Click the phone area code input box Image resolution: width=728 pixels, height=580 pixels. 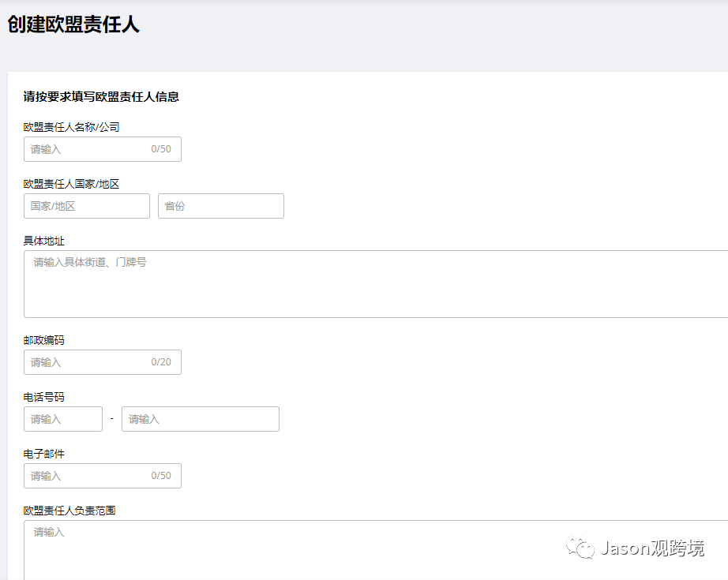(62, 419)
